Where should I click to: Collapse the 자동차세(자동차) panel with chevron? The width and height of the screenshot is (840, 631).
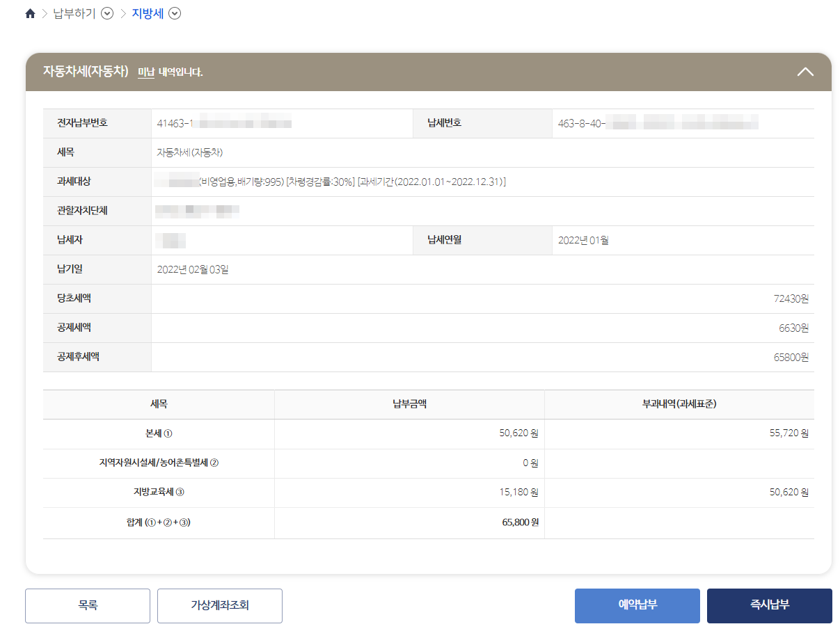(x=805, y=72)
